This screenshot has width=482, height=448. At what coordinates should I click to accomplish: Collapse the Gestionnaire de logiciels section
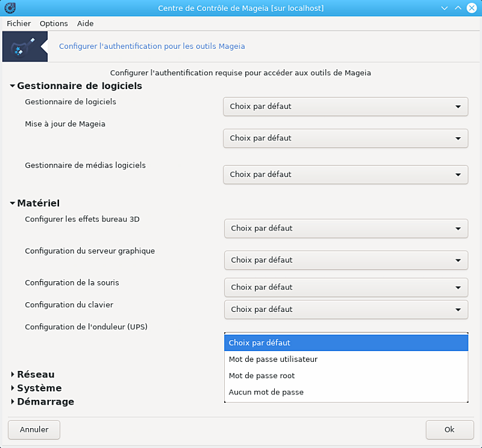[x=12, y=86]
